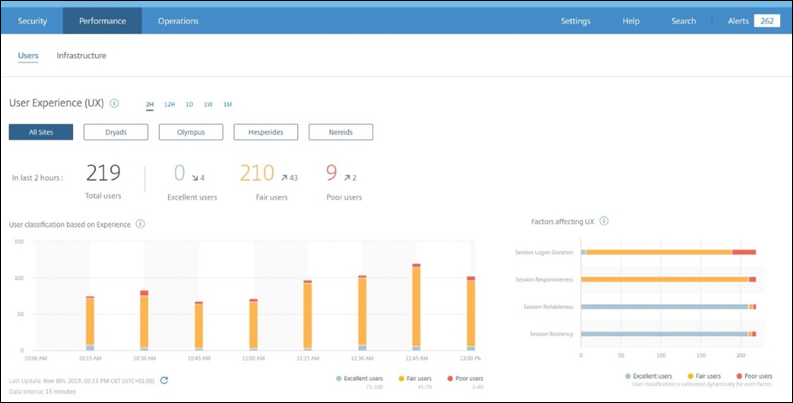Switch to the Infrastructure tab
Image resolution: width=793 pixels, height=403 pixels.
(x=81, y=56)
